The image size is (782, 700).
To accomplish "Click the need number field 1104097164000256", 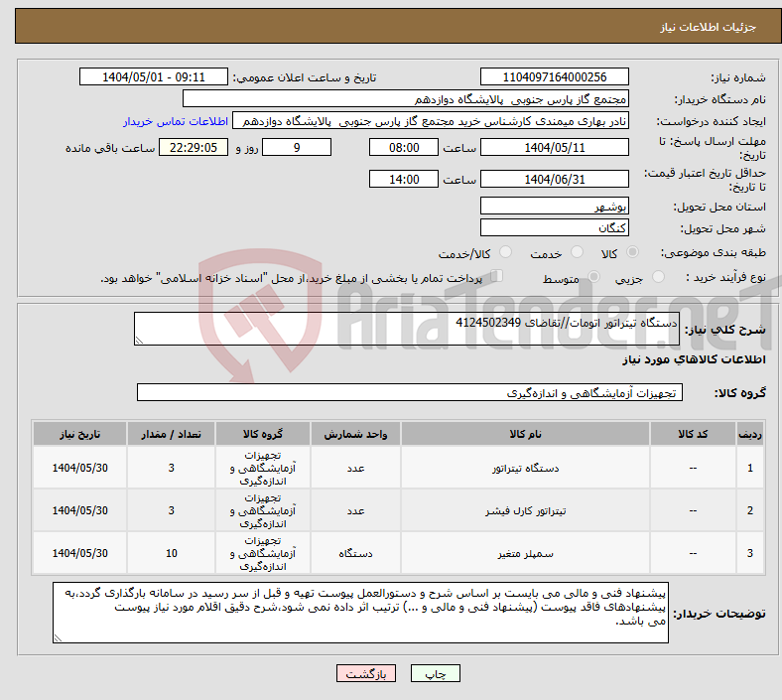I will click(554, 77).
